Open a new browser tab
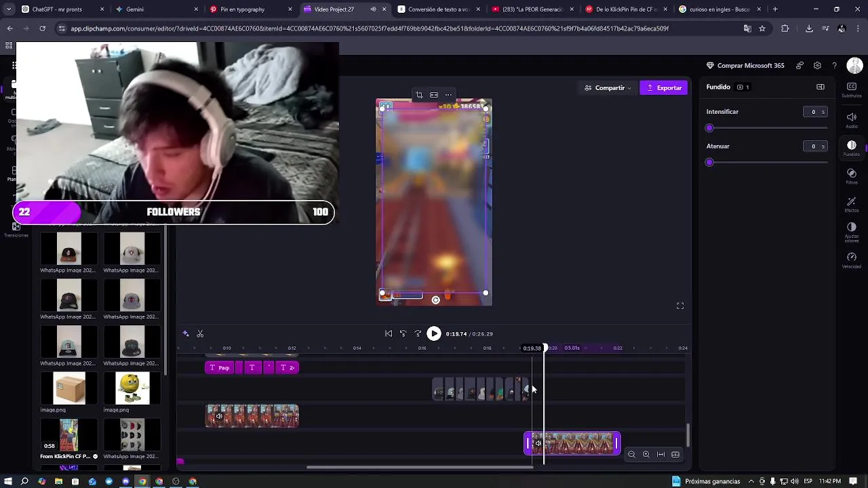The width and height of the screenshot is (868, 488). [775, 9]
